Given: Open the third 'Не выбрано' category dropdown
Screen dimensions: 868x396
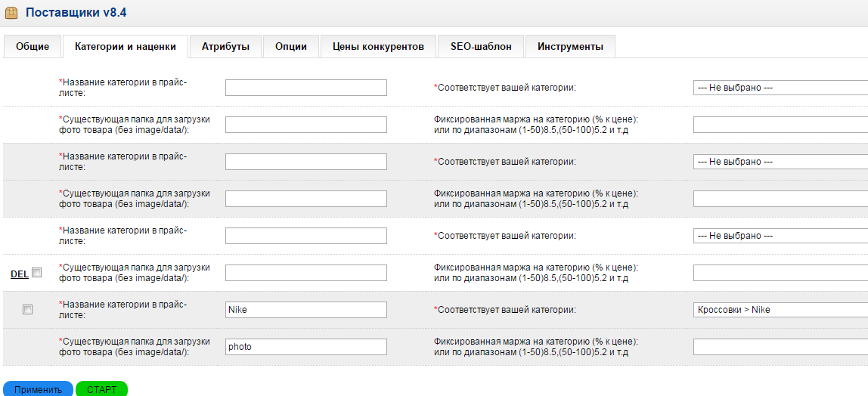Looking at the screenshot, I should coord(780,236).
